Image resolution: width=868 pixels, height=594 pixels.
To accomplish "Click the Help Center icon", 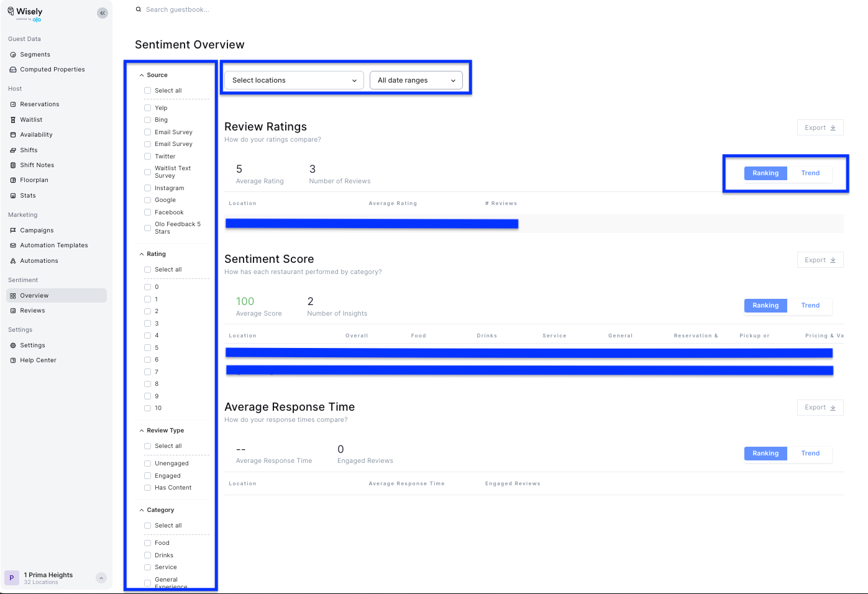I will pos(13,360).
